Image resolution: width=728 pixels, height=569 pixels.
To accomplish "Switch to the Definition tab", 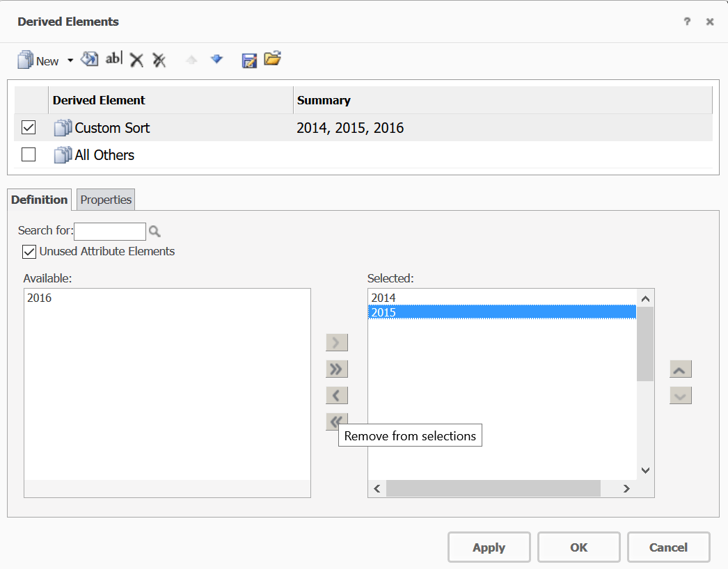I will [x=40, y=200].
